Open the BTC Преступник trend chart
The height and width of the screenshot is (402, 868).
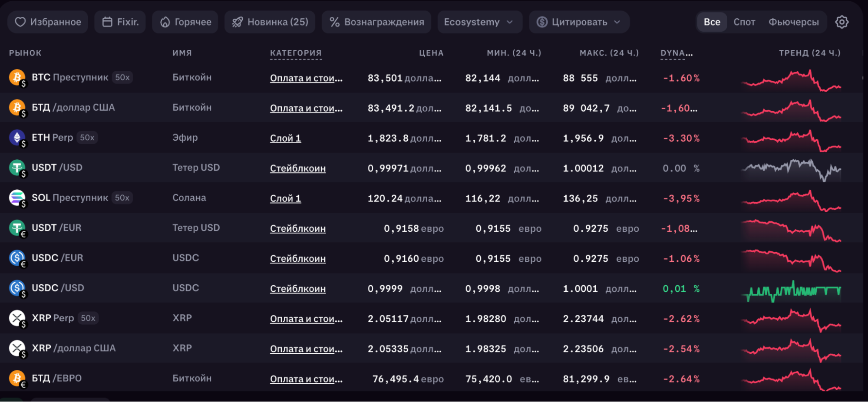791,80
